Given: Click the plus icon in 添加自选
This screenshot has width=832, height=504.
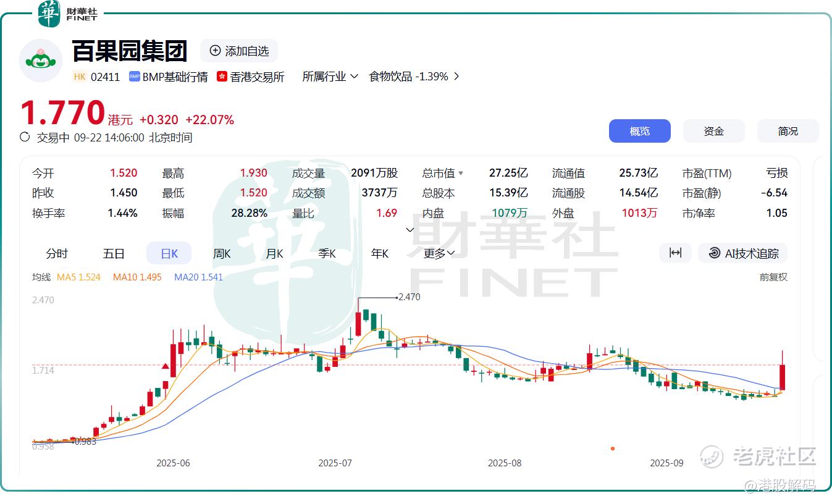Looking at the screenshot, I should (215, 51).
